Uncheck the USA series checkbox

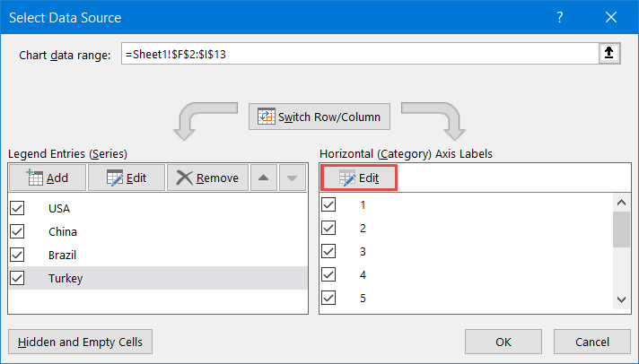pyautogui.click(x=17, y=208)
